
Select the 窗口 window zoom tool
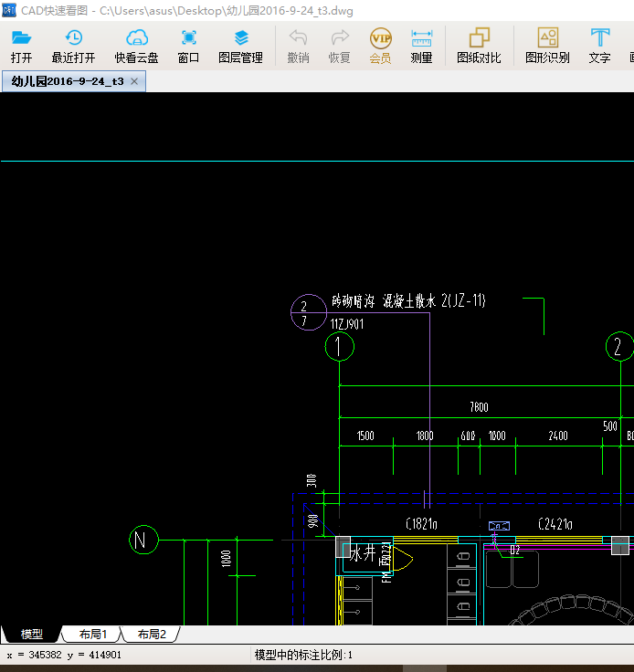pyautogui.click(x=188, y=46)
